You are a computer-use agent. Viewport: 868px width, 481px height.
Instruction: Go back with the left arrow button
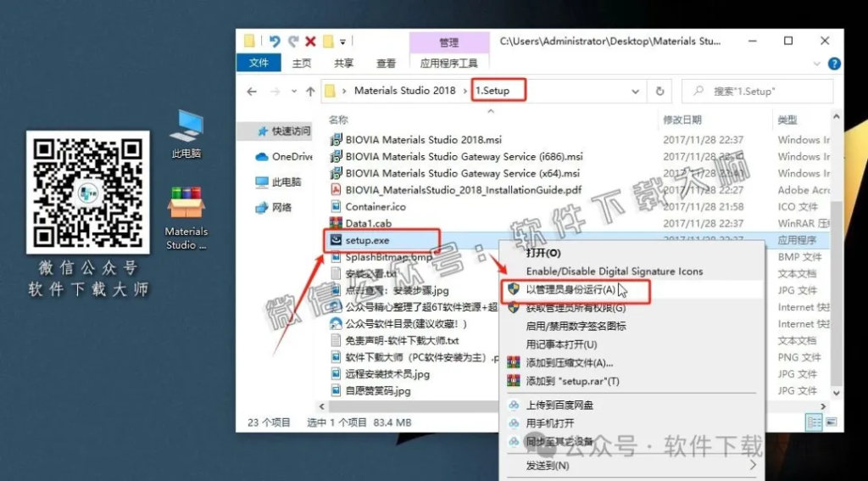[252, 92]
